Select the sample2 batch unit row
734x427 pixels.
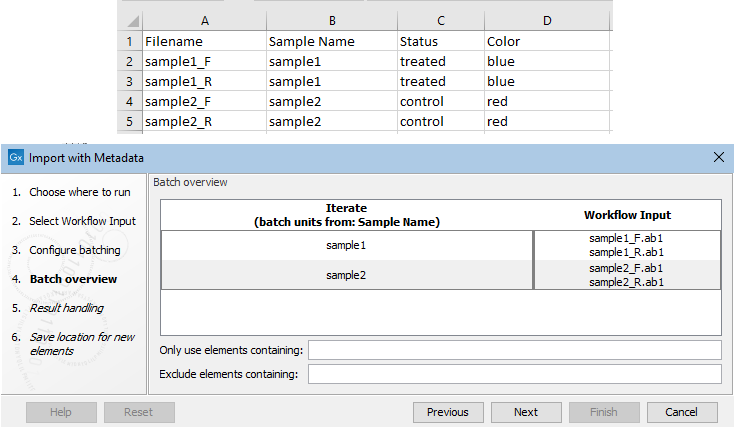(347, 275)
